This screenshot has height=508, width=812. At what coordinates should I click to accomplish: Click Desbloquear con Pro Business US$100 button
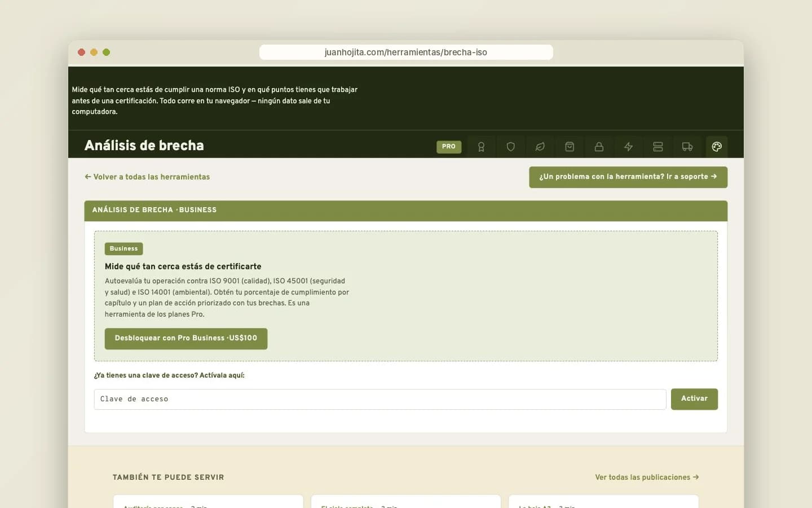(186, 339)
